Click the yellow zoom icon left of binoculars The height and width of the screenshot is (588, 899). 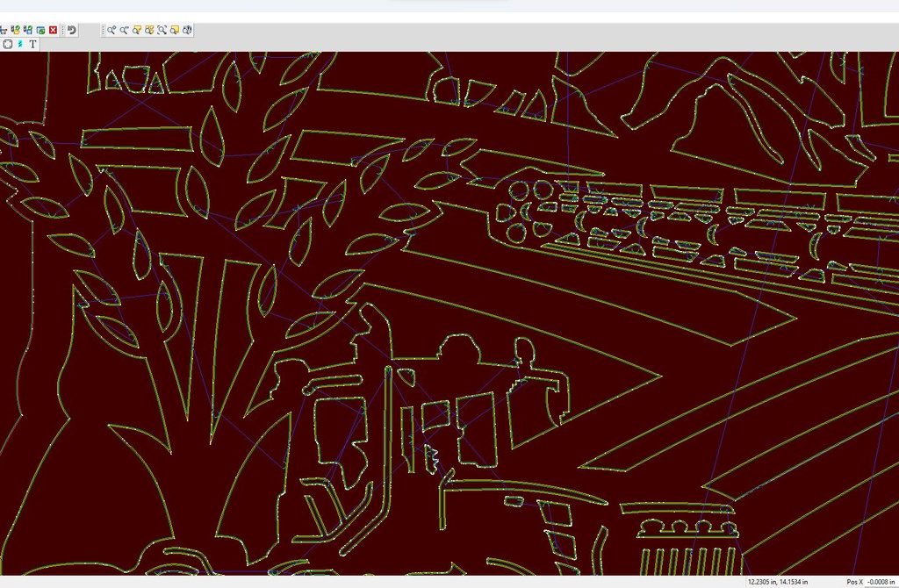click(175, 30)
